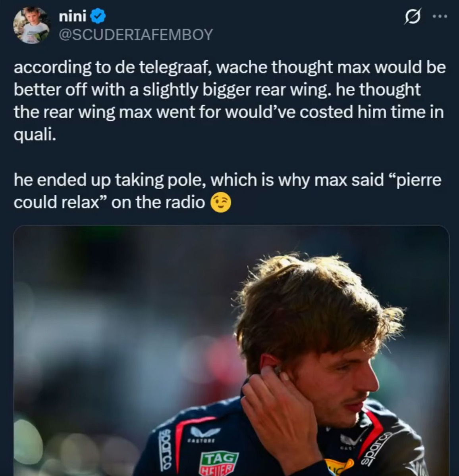The image size is (459, 476).
Task: Open the three-dot more options menu
Action: tap(440, 17)
